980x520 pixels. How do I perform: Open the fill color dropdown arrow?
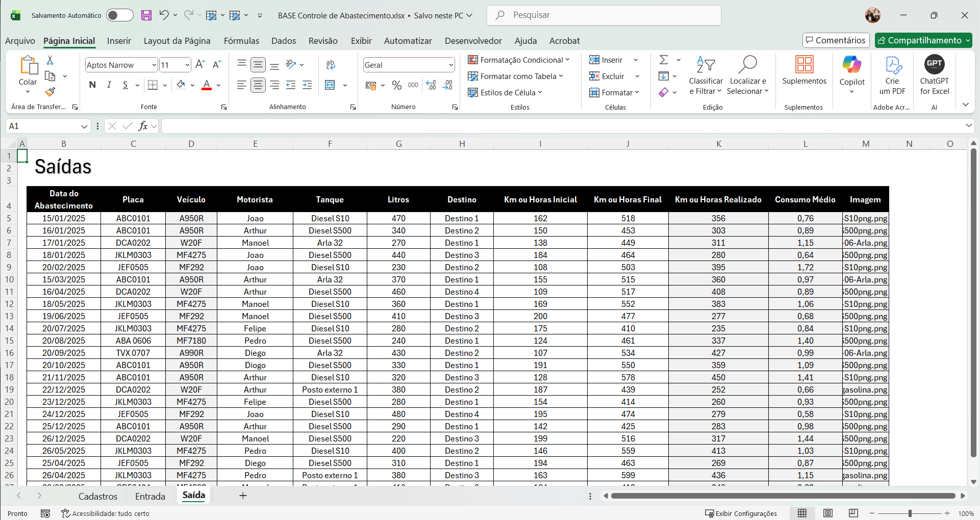pos(192,85)
